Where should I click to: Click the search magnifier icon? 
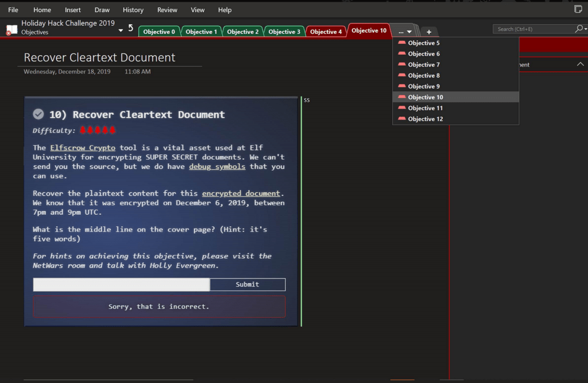[x=579, y=29]
